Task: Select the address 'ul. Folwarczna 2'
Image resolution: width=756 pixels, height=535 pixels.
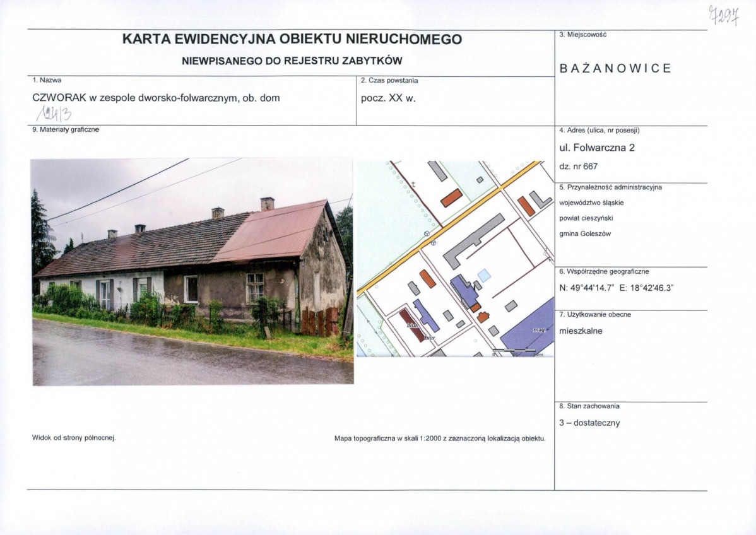Action: click(x=597, y=148)
